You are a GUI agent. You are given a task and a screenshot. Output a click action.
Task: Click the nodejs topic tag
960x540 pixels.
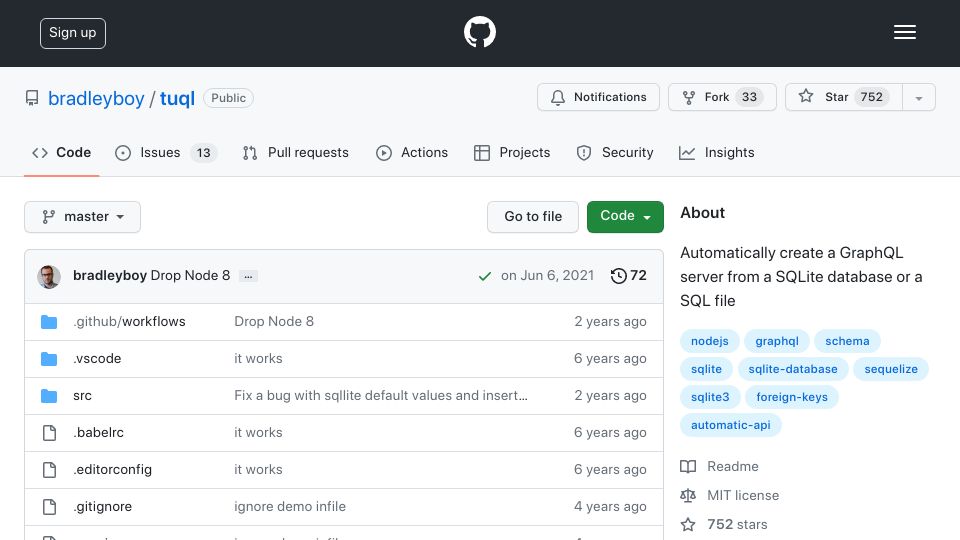tap(710, 341)
